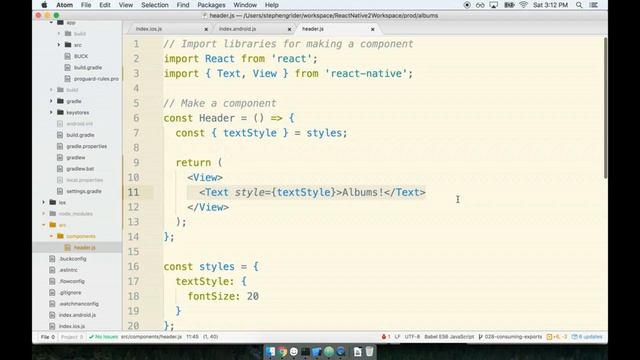Image resolution: width=640 pixels, height=360 pixels.
Task: Click the UTF-8 encoding selector
Action: pyautogui.click(x=412, y=337)
